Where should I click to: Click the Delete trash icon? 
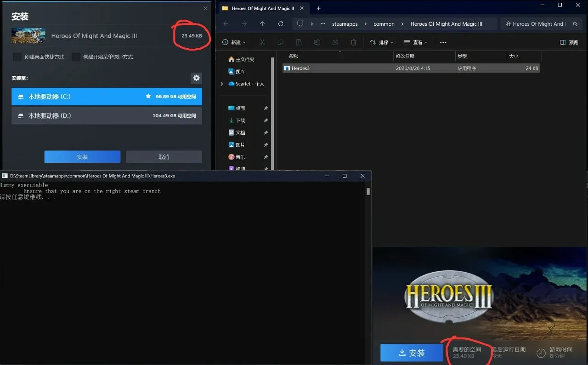pyautogui.click(x=354, y=42)
